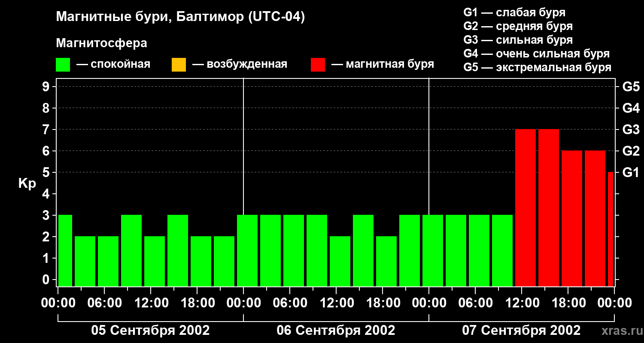
Task: Click the "— возбужденная" legend label
Action: tap(240, 65)
